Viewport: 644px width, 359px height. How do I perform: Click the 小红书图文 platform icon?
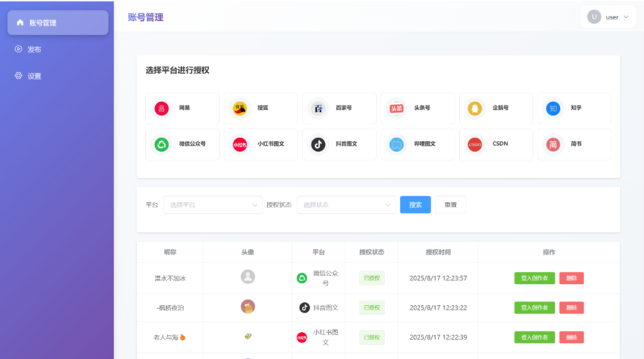pos(240,144)
